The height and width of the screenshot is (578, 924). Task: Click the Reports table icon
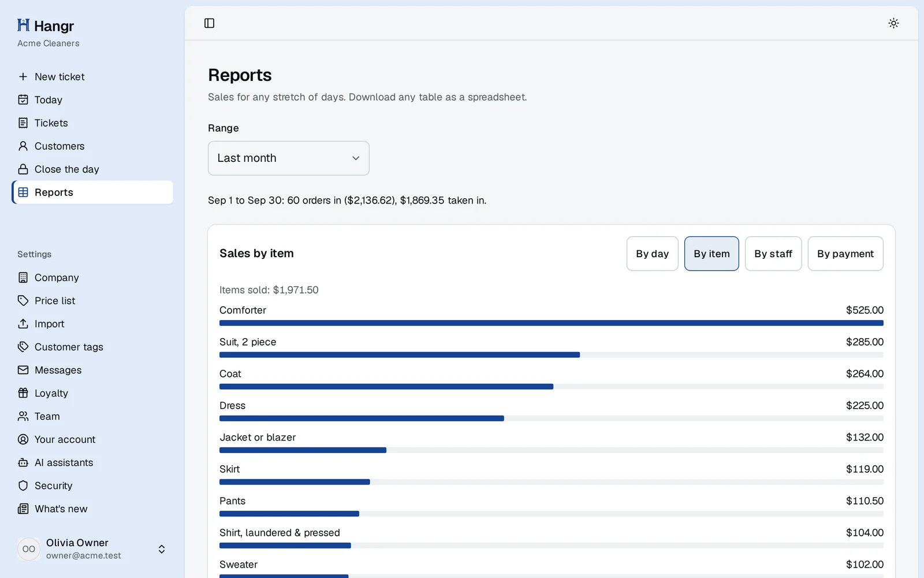[23, 192]
